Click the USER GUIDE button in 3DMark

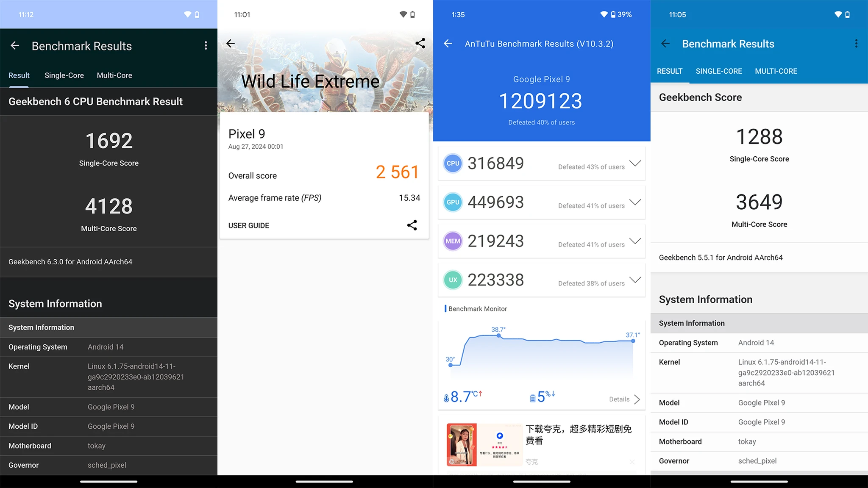click(248, 225)
